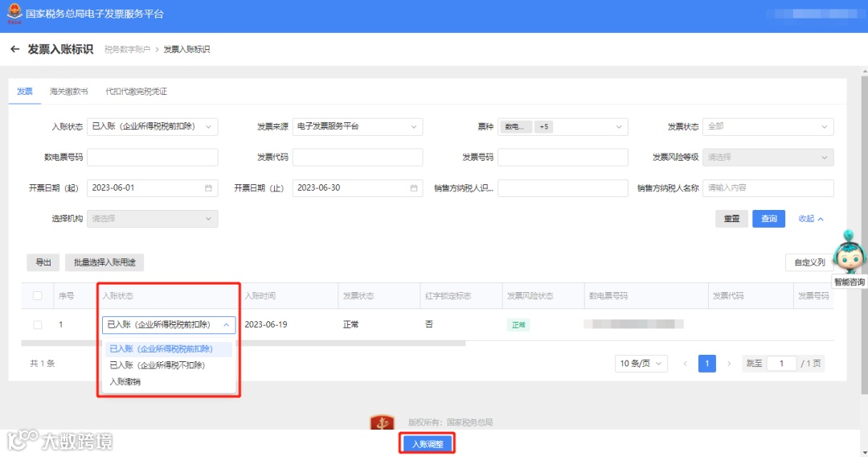Open calendar icon for 开票日期(起)

(x=208, y=188)
